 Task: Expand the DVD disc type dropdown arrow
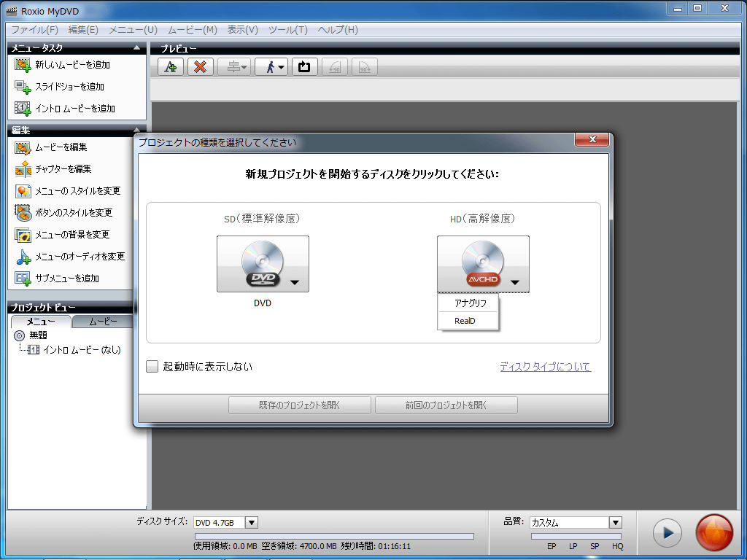295,282
